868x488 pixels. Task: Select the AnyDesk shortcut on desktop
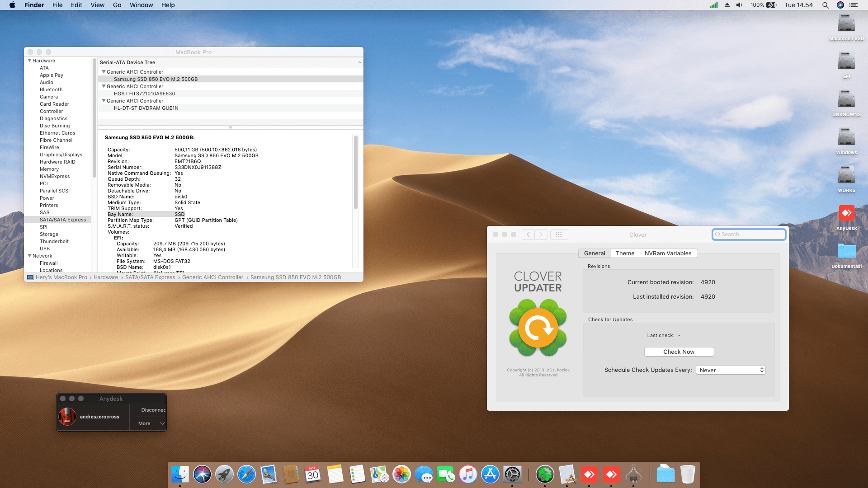click(846, 217)
